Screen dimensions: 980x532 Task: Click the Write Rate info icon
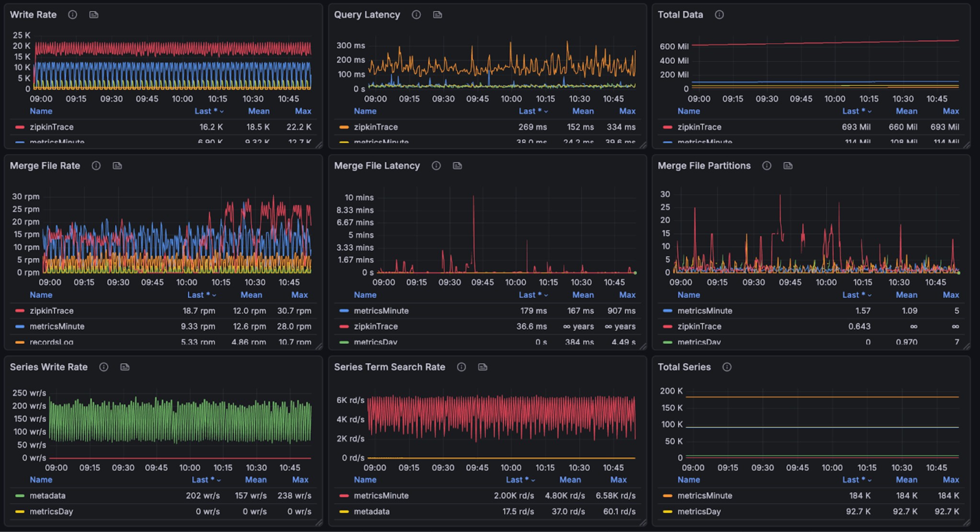pos(72,15)
